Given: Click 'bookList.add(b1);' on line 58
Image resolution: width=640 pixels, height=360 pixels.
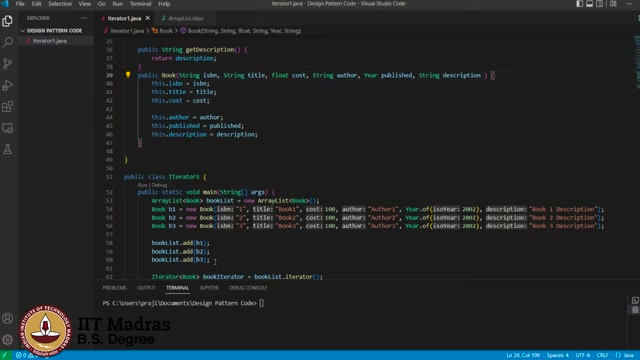Looking at the screenshot, I should click(180, 243).
